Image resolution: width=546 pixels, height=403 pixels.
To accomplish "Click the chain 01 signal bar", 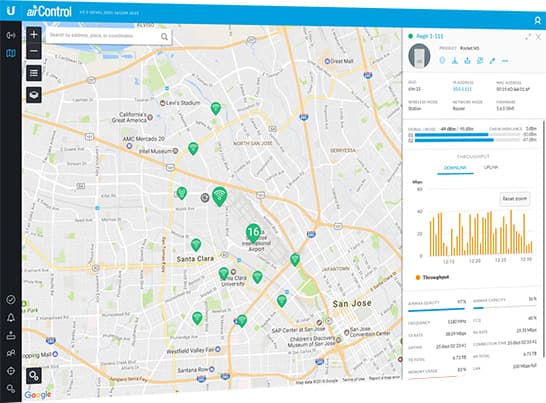I will (467, 134).
